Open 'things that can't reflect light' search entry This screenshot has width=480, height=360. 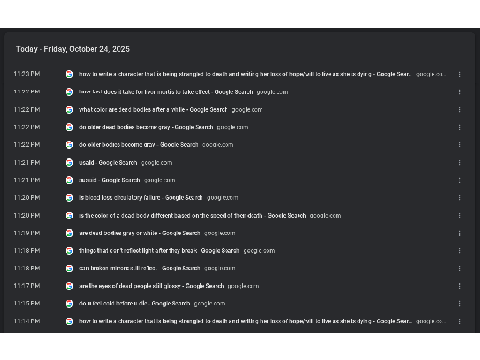tap(159, 251)
